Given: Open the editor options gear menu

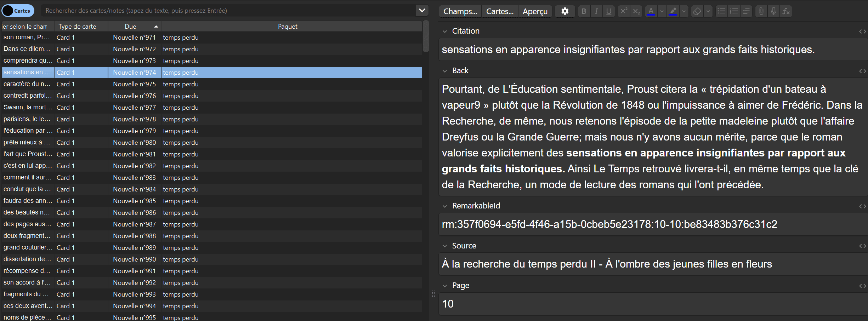Looking at the screenshot, I should point(565,11).
